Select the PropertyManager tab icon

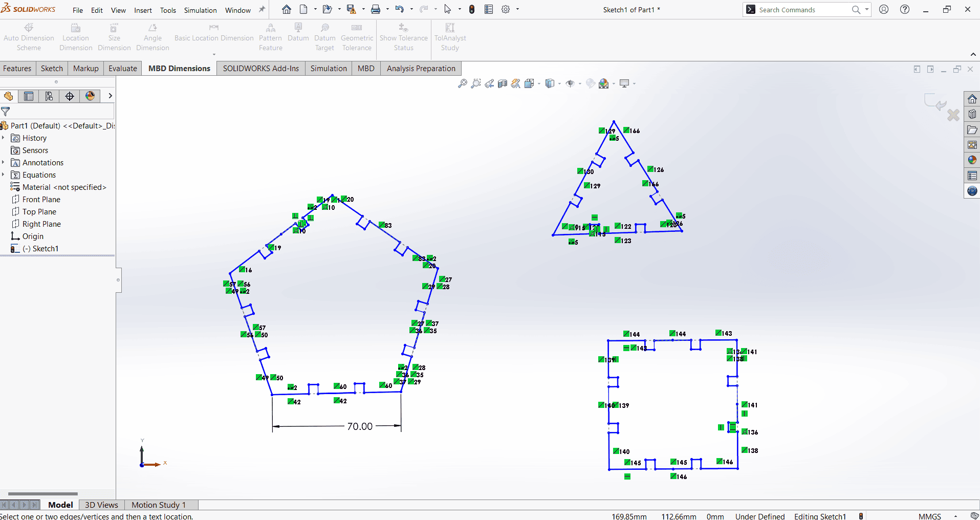point(29,96)
